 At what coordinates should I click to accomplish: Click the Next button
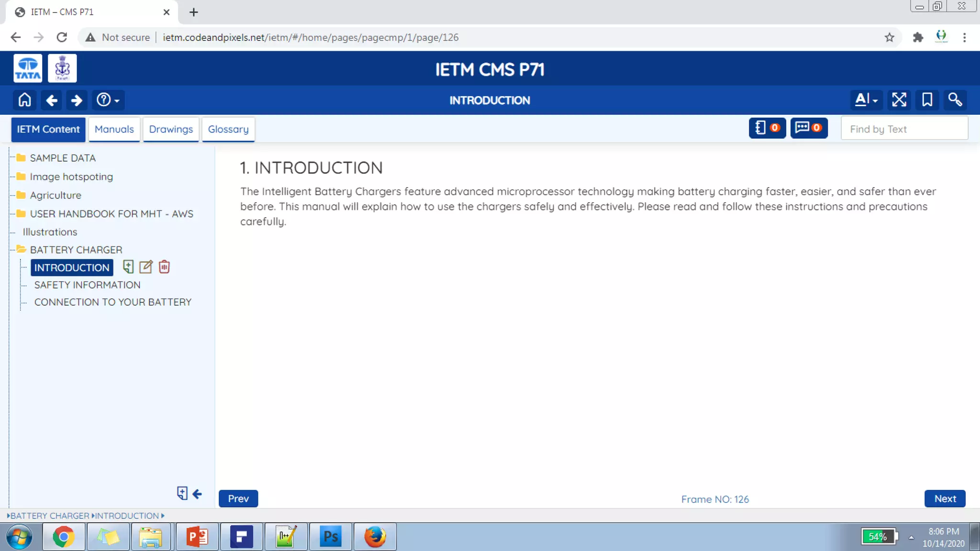coord(945,498)
